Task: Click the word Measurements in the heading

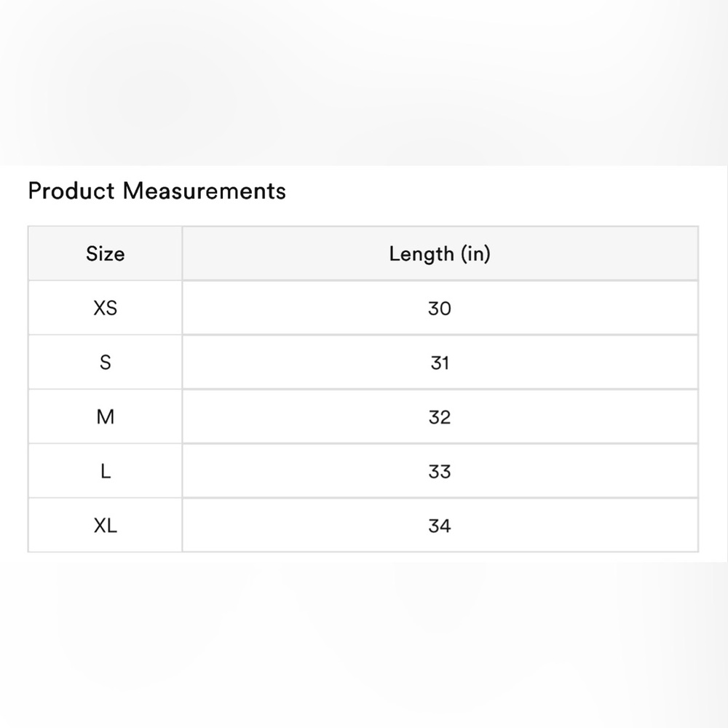Action: pyautogui.click(x=205, y=191)
